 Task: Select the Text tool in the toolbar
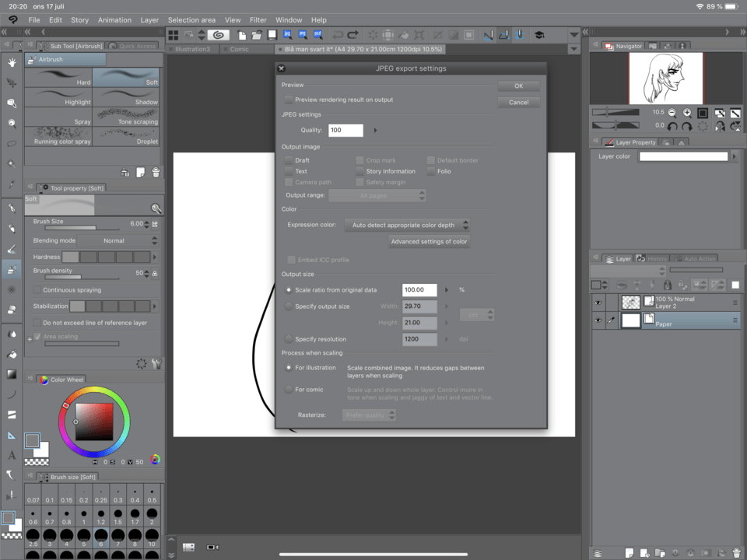pyautogui.click(x=12, y=455)
